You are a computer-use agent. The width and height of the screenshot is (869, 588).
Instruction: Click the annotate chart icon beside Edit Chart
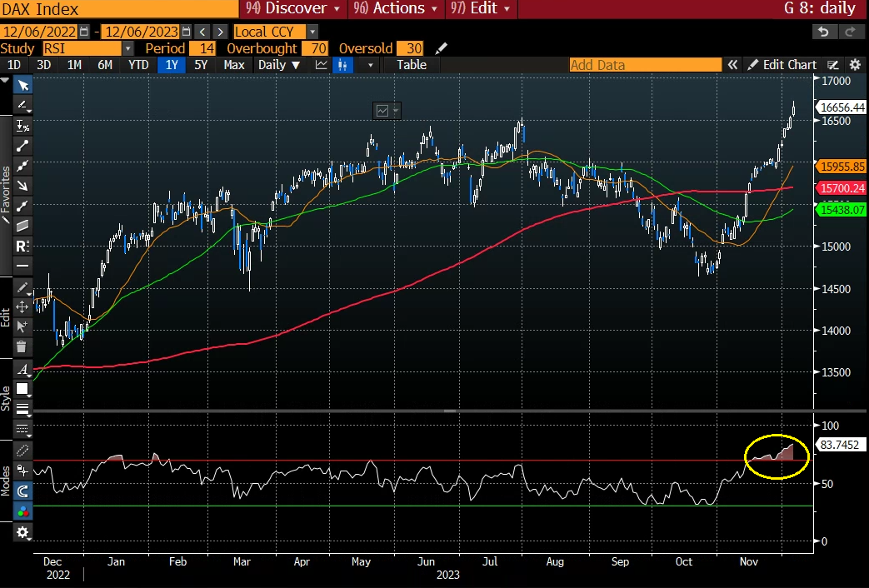tap(832, 65)
